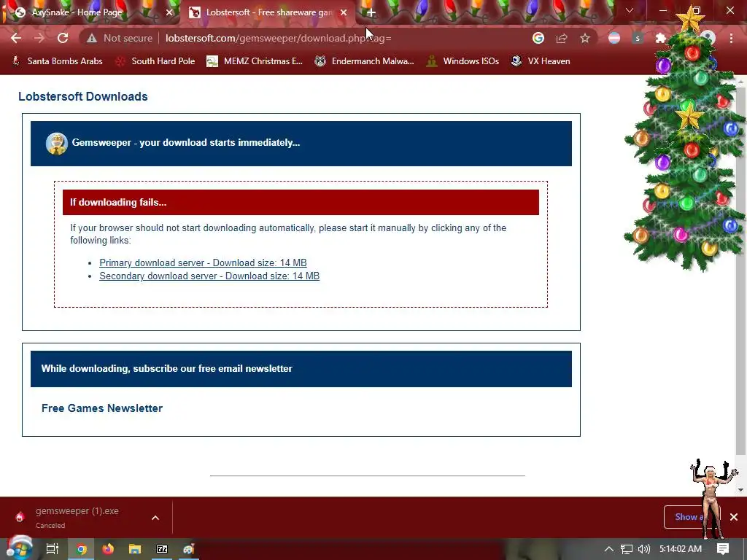Click the Gemsweeper character icon
747x560 pixels.
pyautogui.click(x=56, y=144)
